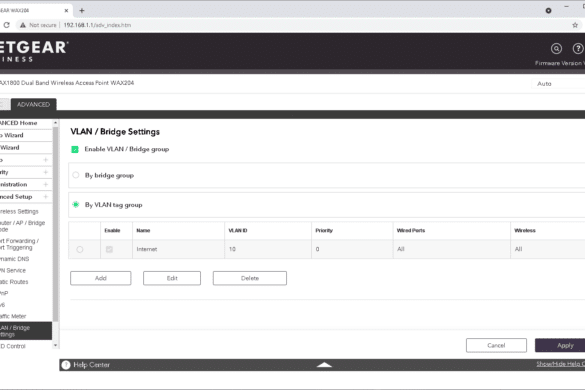This screenshot has height=390, width=585.
Task: Open the help question mark icon
Action: point(578,49)
